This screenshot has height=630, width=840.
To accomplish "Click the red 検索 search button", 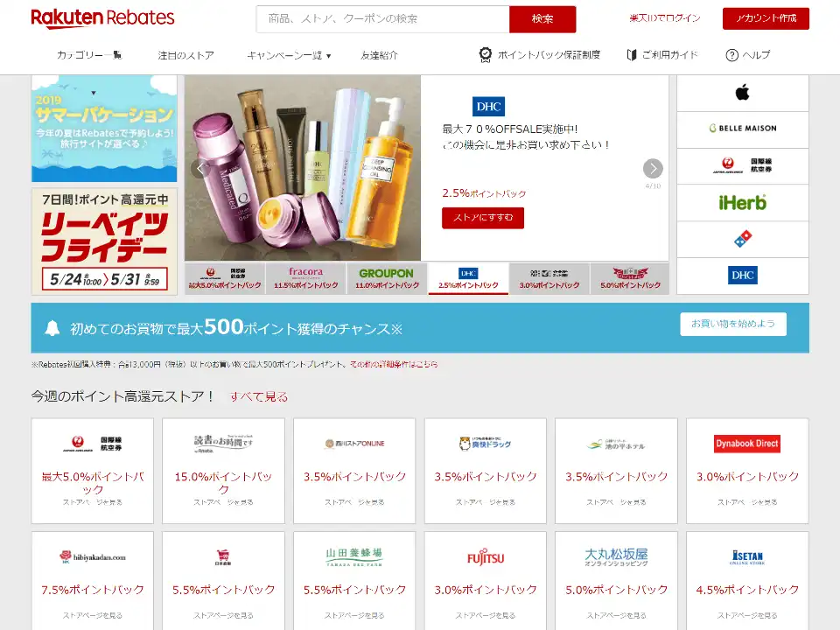I will (x=542, y=19).
